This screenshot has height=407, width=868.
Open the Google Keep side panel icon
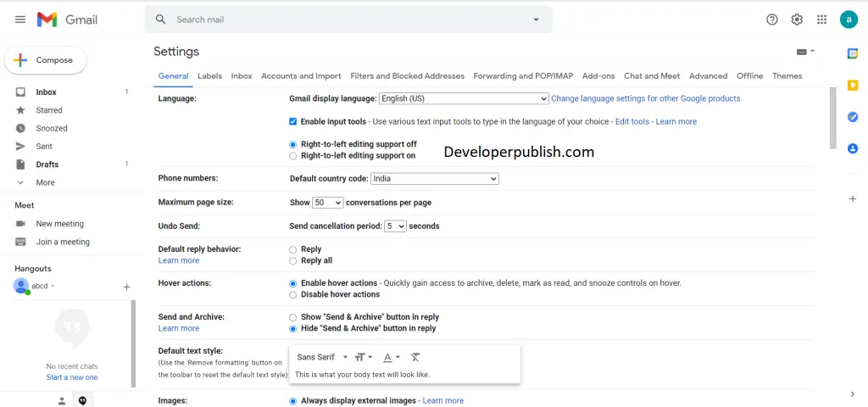(853, 85)
